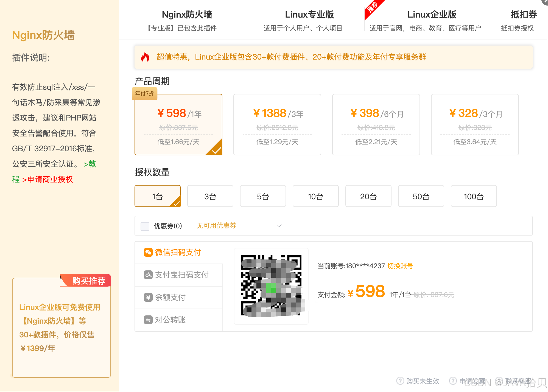This screenshot has height=392, width=548.
Task: Click the 当前账号:180****4237 text
Action: (x=351, y=266)
